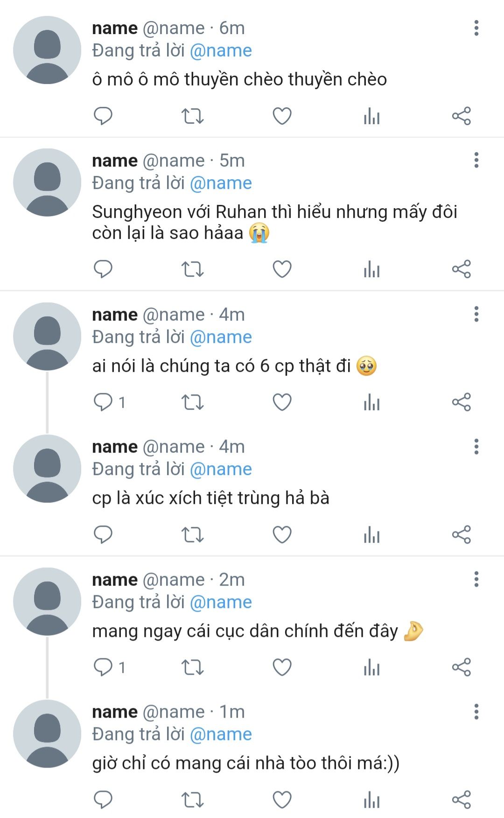View analytics of the "nhà tòo" tweet
Viewport: 504px width, 818px height.
click(371, 799)
